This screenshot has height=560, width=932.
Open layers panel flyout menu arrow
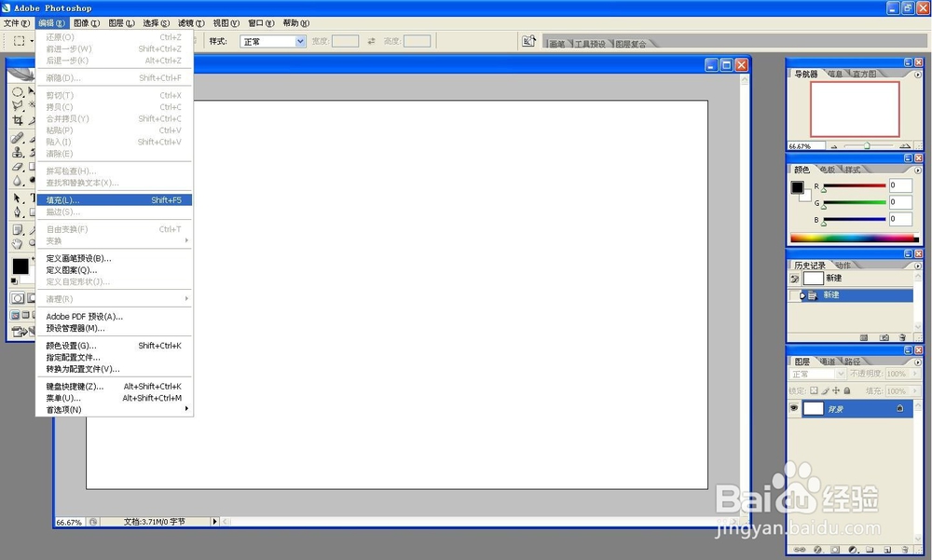[x=918, y=362]
